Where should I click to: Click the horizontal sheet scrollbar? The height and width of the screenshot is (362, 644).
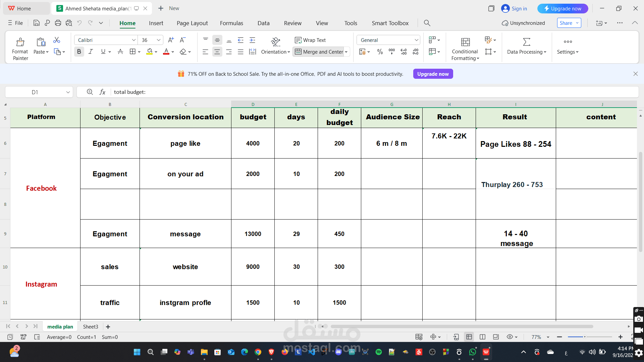click(462, 326)
